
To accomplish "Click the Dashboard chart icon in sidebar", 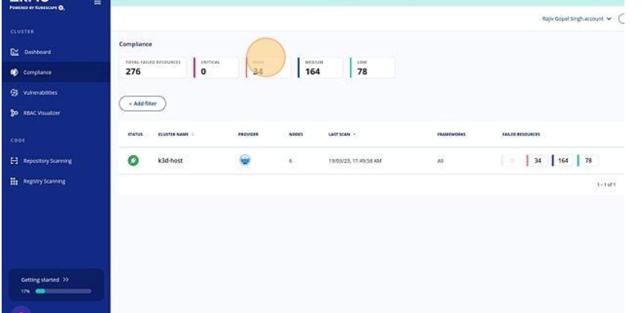I will pos(15,52).
